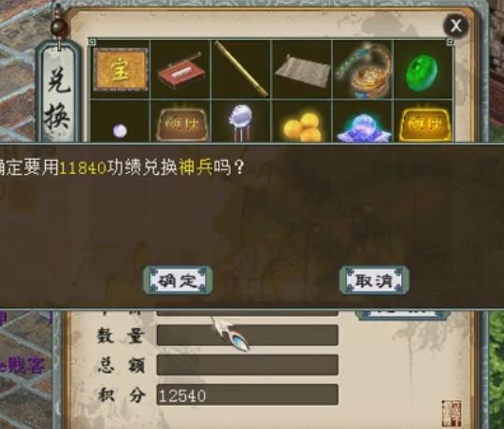Select the brown pouch bag item

pyautogui.click(x=182, y=124)
